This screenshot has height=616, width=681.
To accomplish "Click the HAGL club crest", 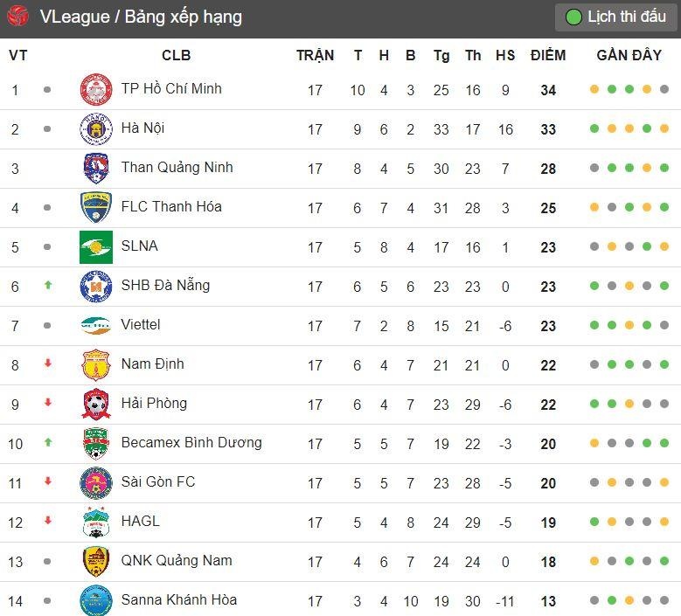I will coord(95,522).
